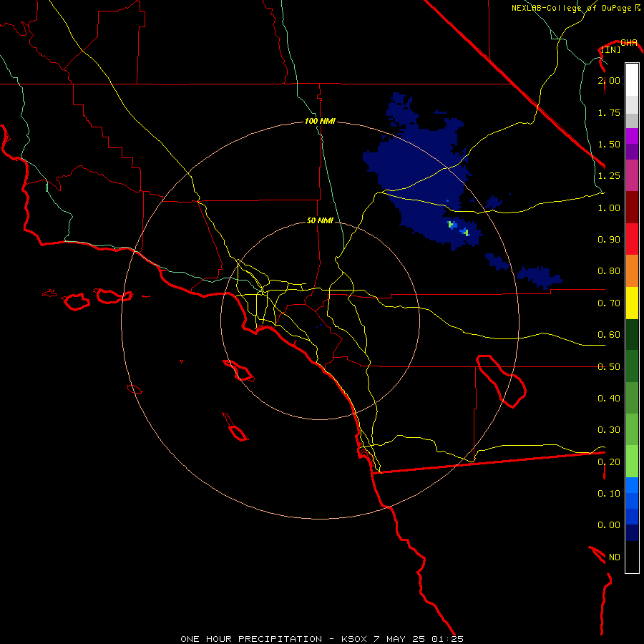Click the 0.80 legend value

click(x=609, y=271)
